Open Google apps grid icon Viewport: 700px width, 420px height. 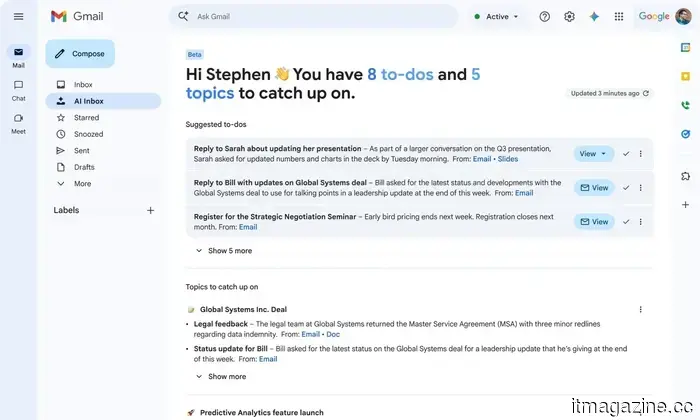619,17
